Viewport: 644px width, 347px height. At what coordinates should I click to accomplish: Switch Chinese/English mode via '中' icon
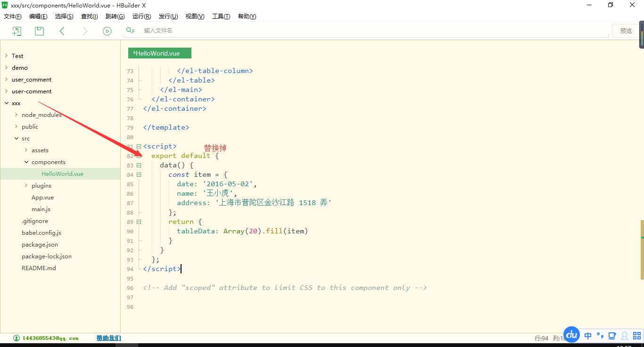tap(588, 336)
